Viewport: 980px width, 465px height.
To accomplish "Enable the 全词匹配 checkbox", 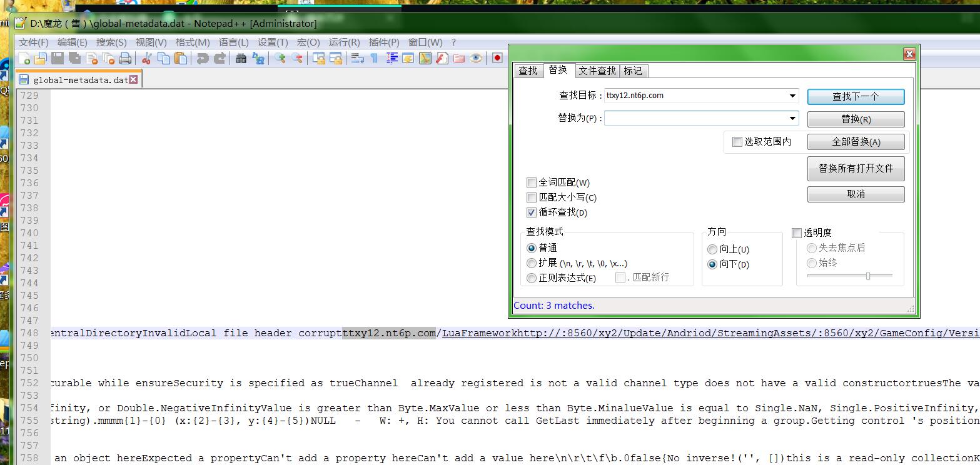I will click(532, 182).
